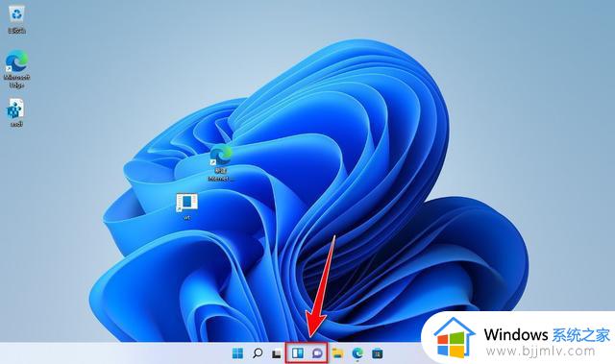Open Task View on the taskbar
The height and width of the screenshot is (364, 615).
pyautogui.click(x=277, y=353)
